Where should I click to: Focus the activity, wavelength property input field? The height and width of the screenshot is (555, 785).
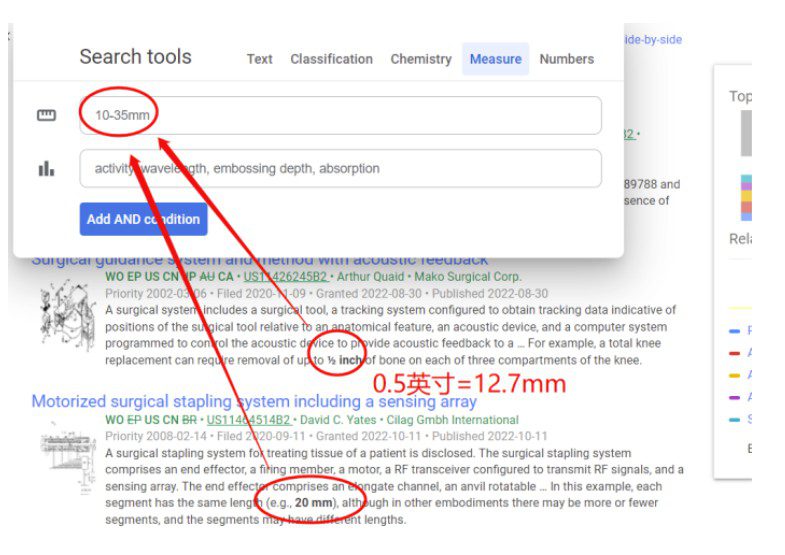(340, 168)
